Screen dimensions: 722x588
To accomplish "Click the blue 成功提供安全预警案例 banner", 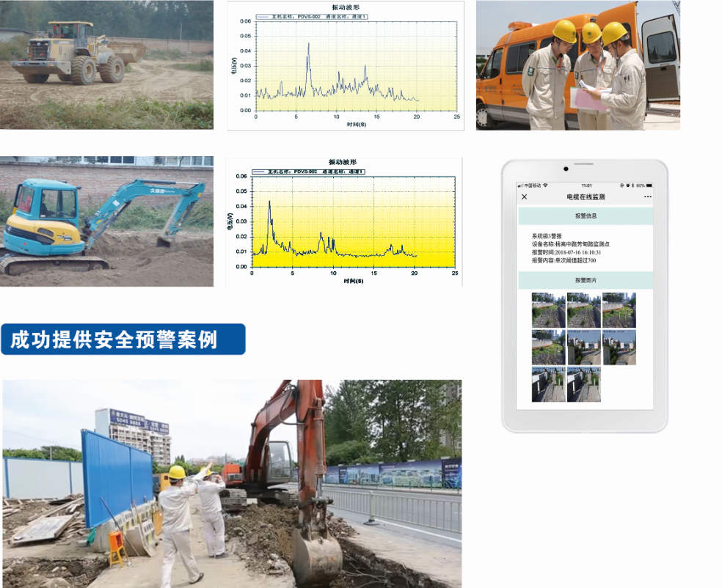I will pyautogui.click(x=123, y=339).
